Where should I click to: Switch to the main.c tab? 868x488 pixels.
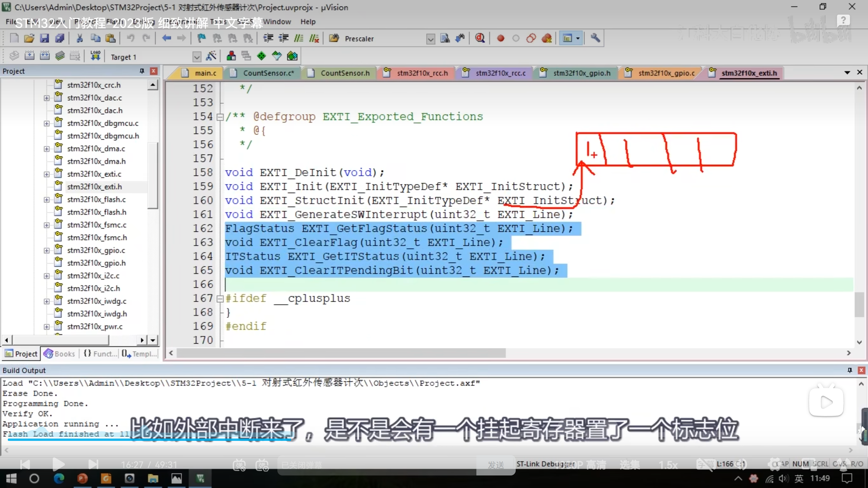pos(205,73)
